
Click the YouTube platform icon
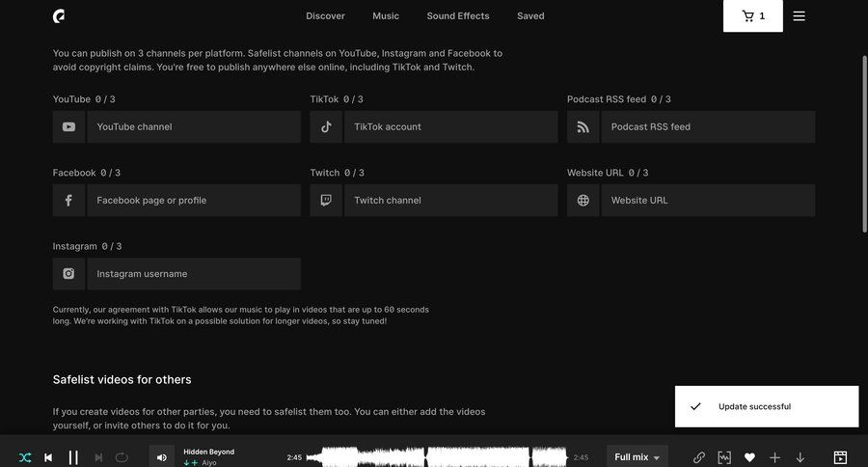click(68, 126)
